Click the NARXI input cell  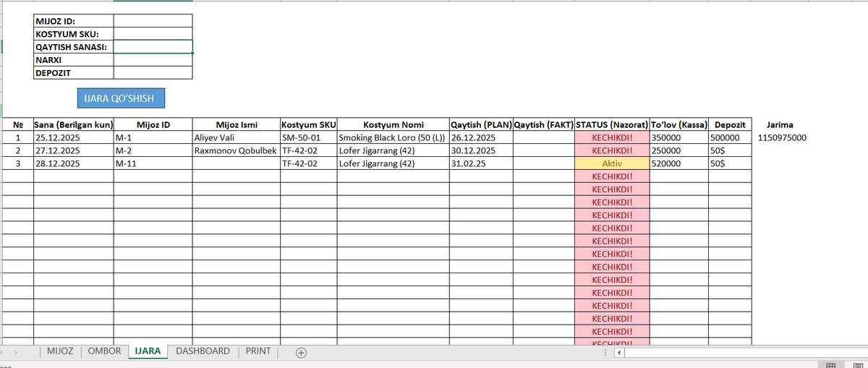point(153,60)
